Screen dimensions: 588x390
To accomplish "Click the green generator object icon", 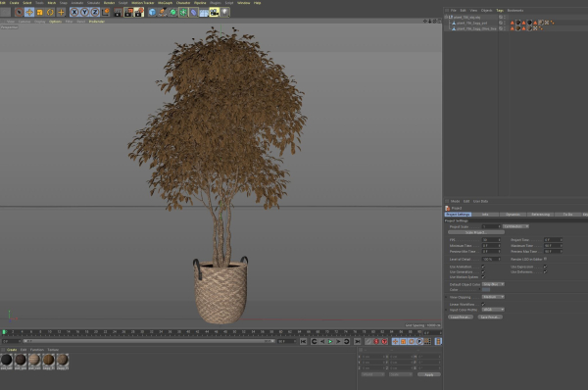I will [172, 13].
